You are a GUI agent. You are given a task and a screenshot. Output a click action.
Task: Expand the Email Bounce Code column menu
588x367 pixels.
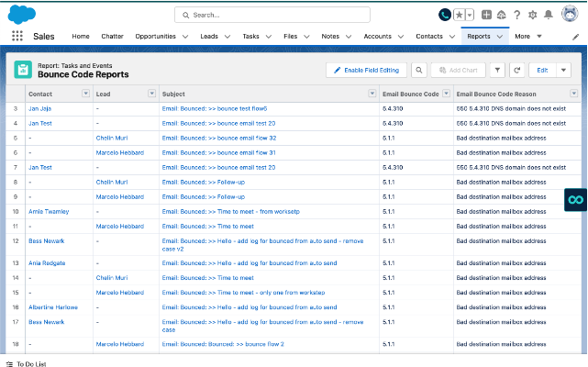(x=446, y=94)
